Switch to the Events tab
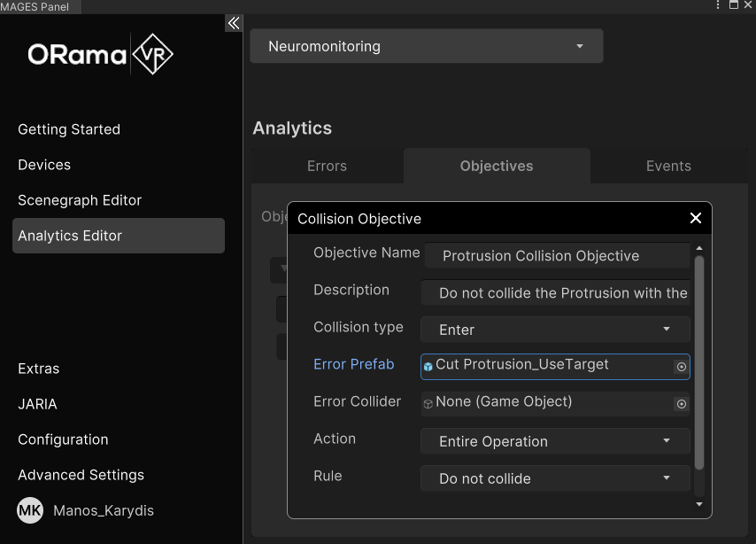This screenshot has width=756, height=544. tap(668, 166)
